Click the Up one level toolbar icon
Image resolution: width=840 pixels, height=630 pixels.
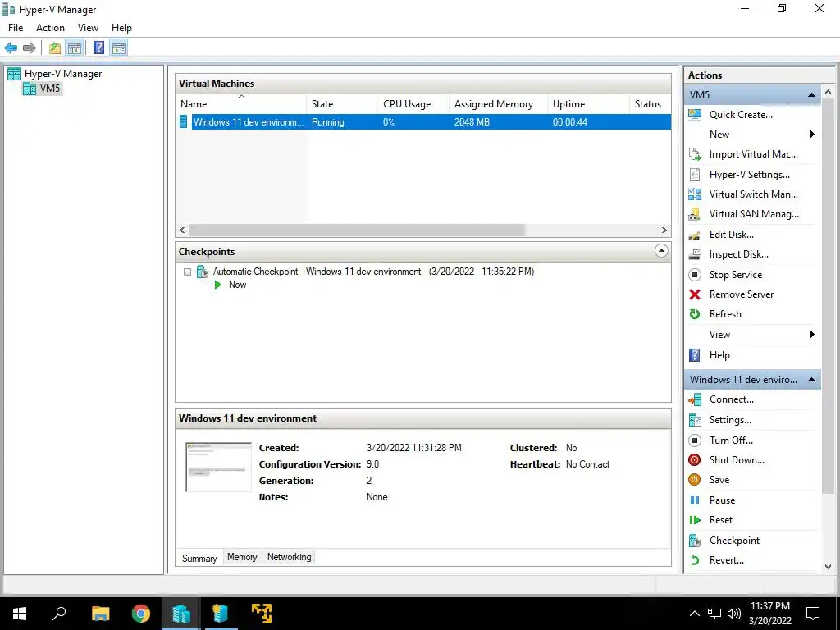55,48
